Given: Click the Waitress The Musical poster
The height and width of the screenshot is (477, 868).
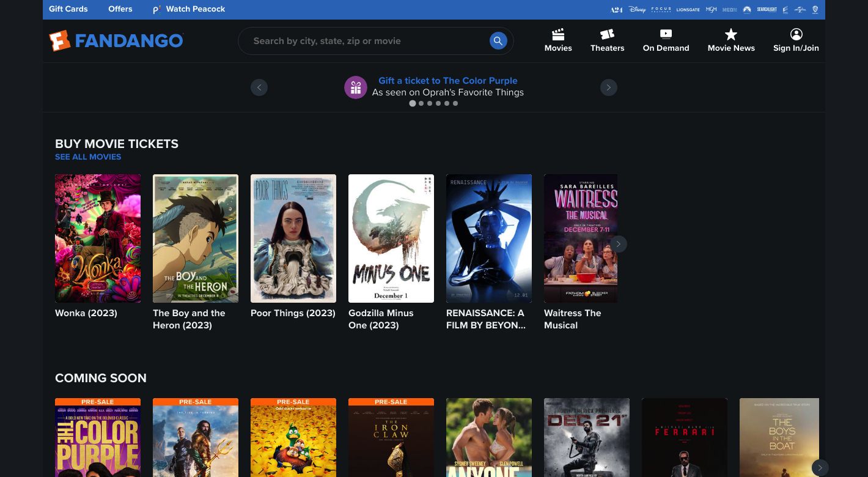Looking at the screenshot, I should pos(581,239).
